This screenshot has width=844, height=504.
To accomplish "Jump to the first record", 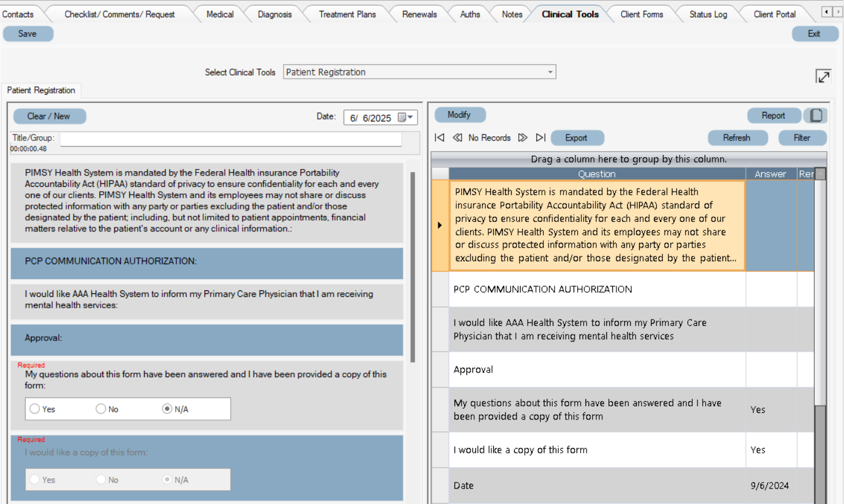I will (x=440, y=137).
